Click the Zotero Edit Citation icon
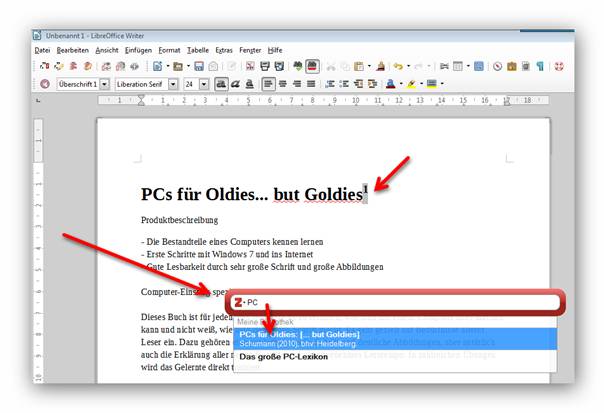 click(x=59, y=66)
